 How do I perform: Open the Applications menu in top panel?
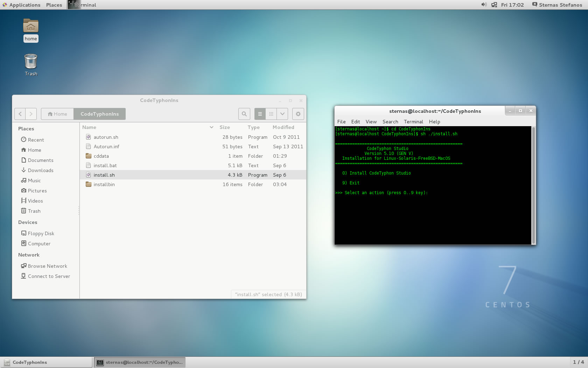(x=22, y=5)
